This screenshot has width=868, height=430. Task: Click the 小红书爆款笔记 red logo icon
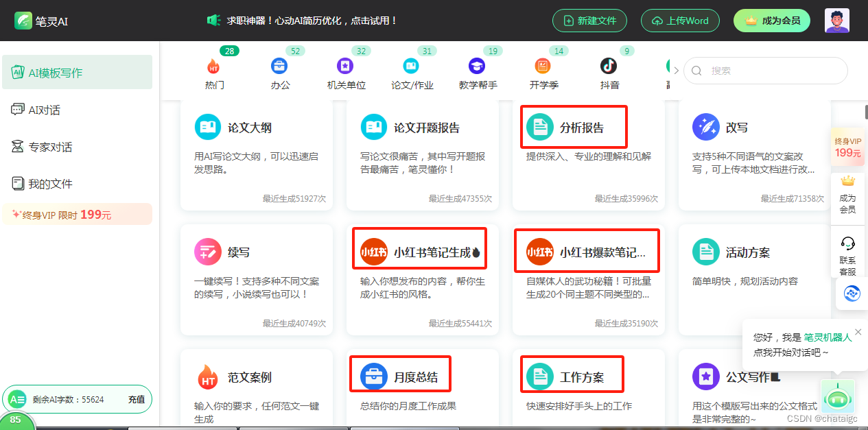tap(540, 252)
